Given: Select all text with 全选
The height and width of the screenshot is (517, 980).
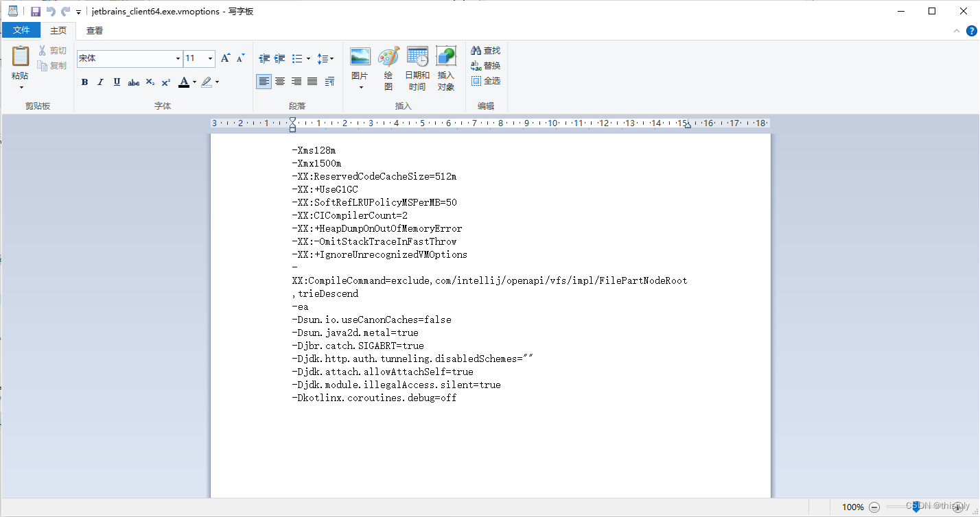Looking at the screenshot, I should [485, 80].
